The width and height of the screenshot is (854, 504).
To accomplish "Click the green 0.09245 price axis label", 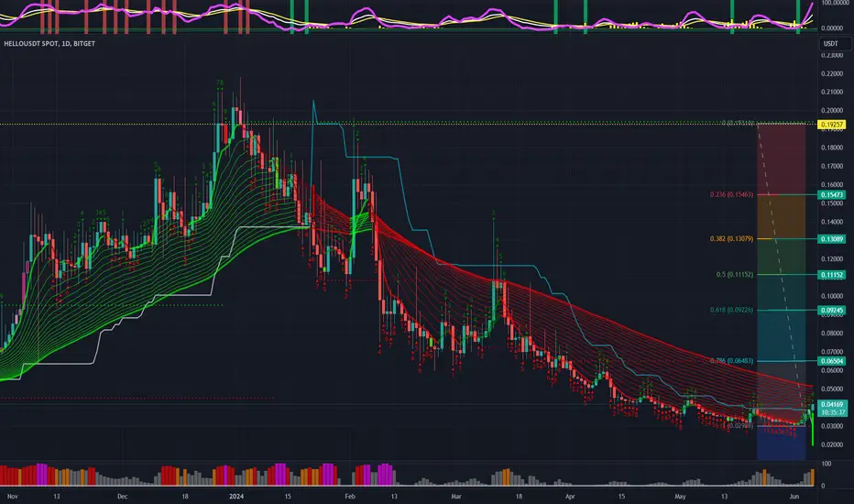I will (x=832, y=310).
